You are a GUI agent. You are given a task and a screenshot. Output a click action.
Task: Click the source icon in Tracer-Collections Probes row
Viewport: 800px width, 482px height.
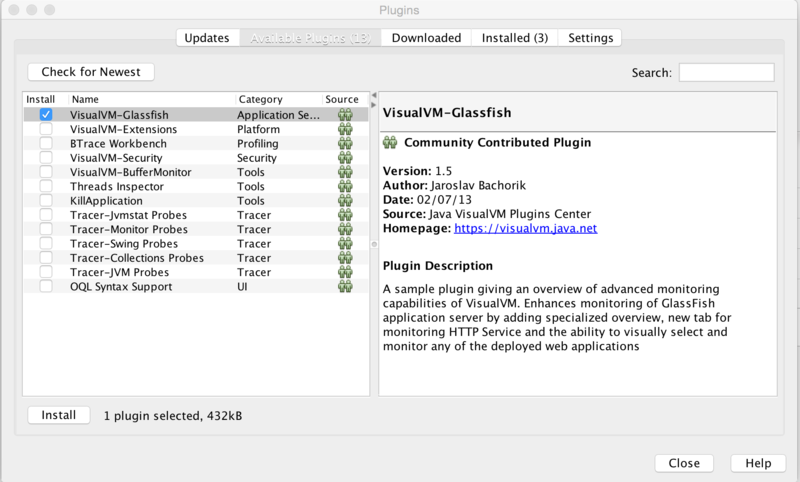click(345, 258)
